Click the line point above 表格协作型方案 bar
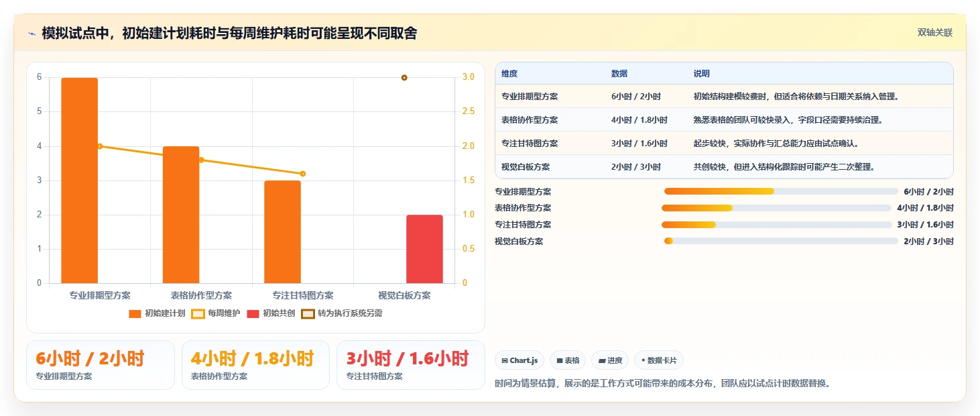Viewport: 980px width, 416px height. (x=201, y=160)
